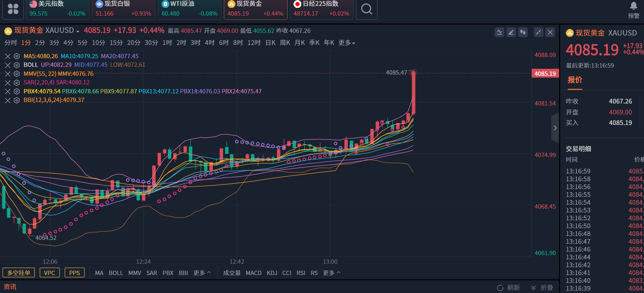The image size is (644, 293).
Task: Open settings gear for SAR indicator
Action: [16, 82]
